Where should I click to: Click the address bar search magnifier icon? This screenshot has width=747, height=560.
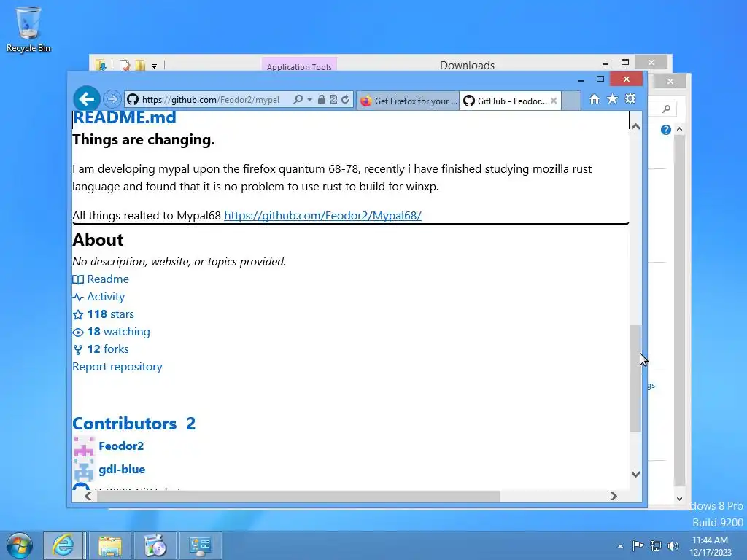(298, 99)
